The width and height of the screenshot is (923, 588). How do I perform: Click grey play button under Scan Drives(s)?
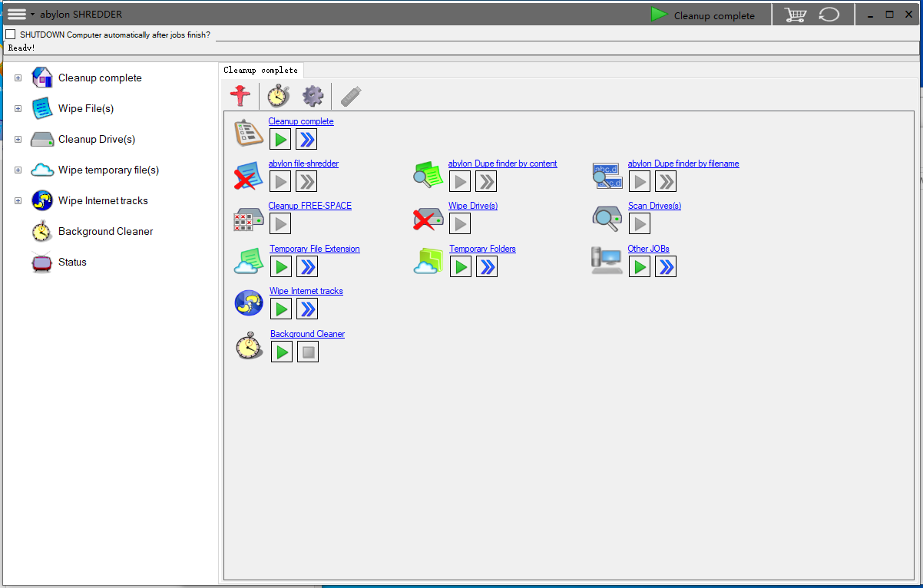tap(640, 223)
